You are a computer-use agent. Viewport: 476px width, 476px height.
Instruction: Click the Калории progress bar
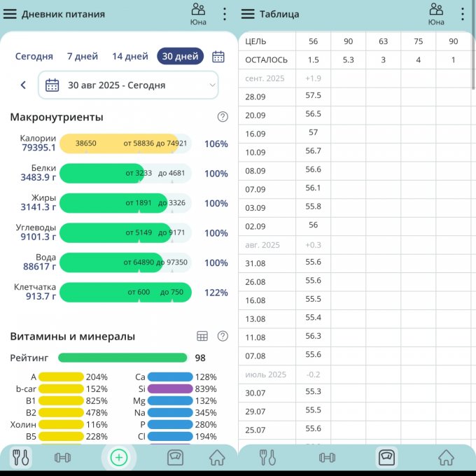pos(125,143)
